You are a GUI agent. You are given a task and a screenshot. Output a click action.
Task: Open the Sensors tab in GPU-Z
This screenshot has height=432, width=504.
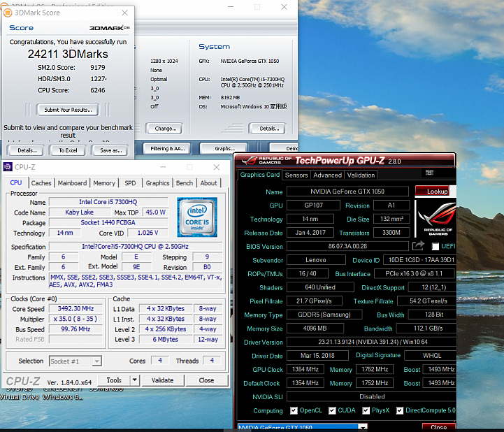[296, 175]
